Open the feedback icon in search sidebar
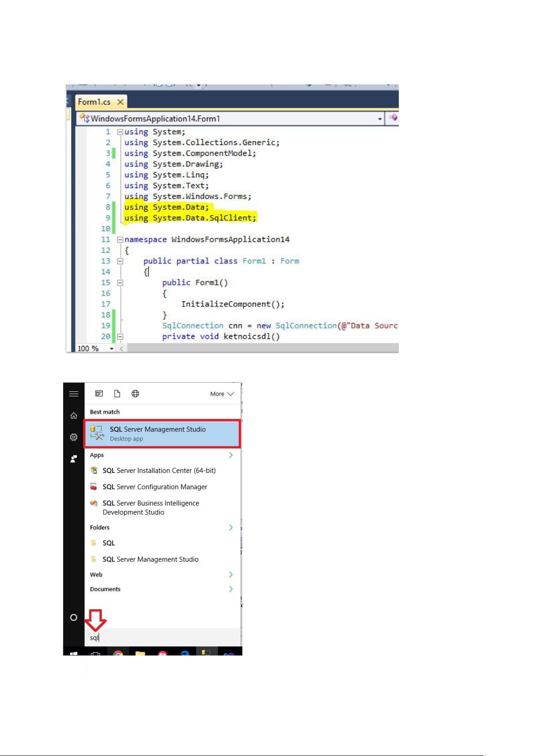This screenshot has height=756, width=535. 74,459
